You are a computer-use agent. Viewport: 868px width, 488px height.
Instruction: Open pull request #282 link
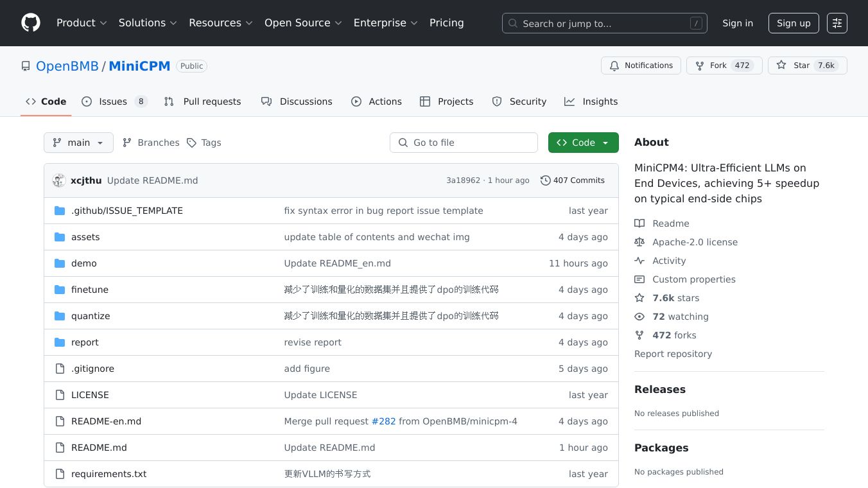click(x=383, y=421)
